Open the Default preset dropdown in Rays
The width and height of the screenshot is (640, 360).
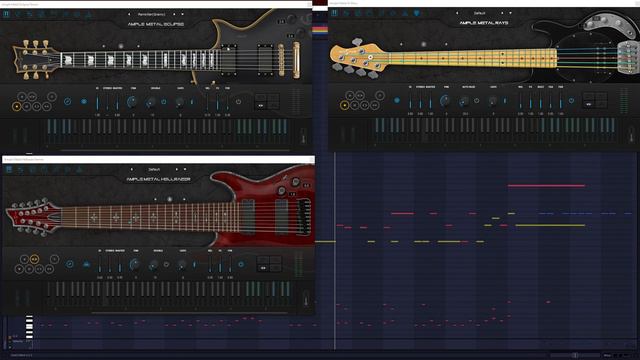click(x=480, y=13)
